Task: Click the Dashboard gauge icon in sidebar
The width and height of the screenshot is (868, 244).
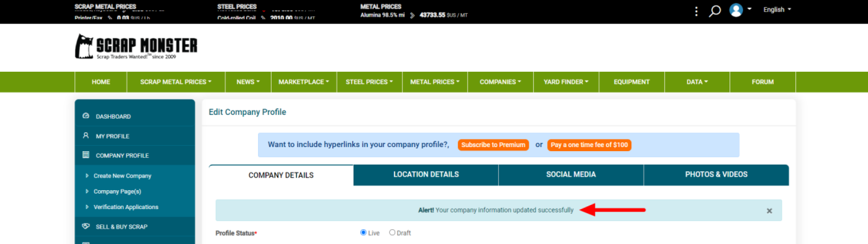Action: [x=86, y=116]
